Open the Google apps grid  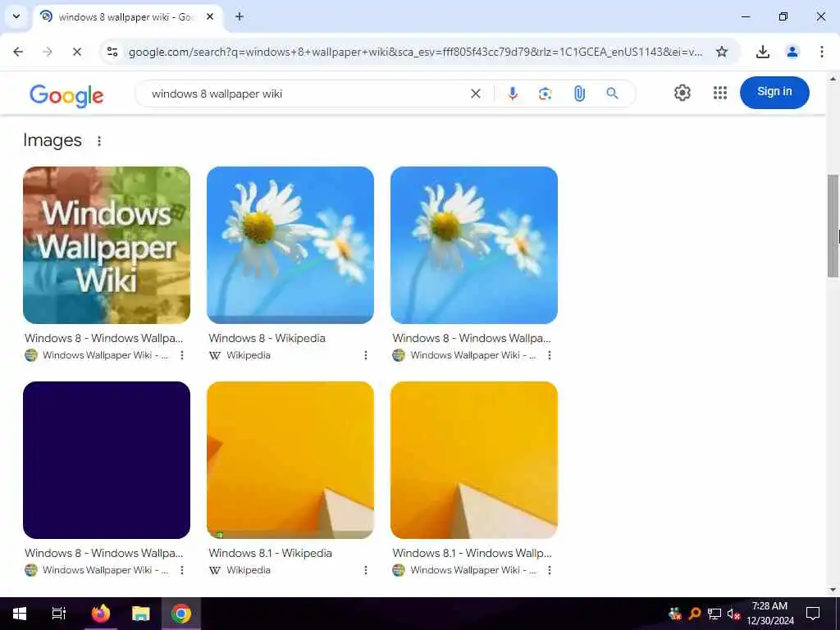(x=720, y=93)
